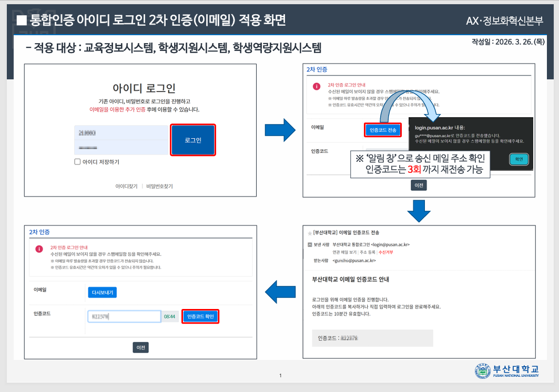Click 다시보내기 to resend the code
The width and height of the screenshot is (559, 392).
coord(102,292)
